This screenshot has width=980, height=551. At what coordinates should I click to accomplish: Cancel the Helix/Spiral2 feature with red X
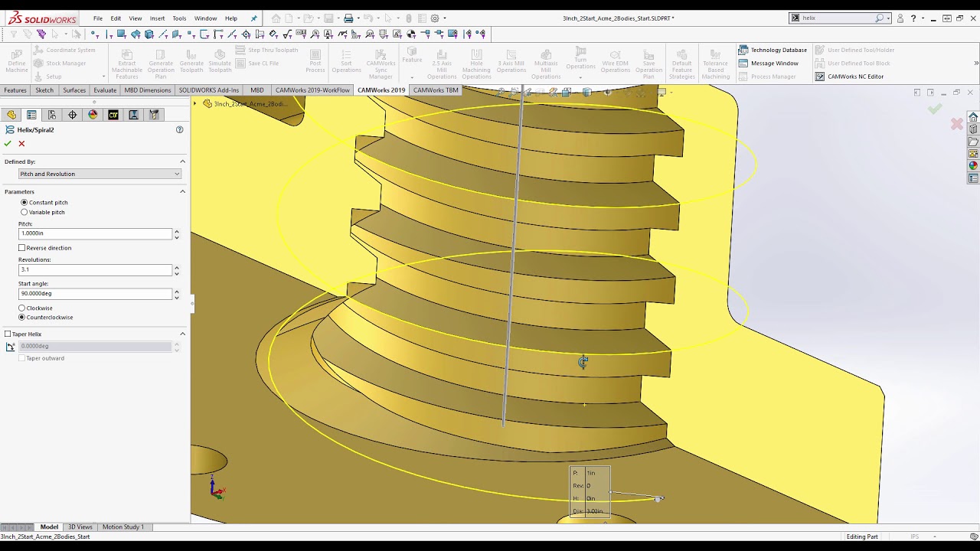pos(21,143)
